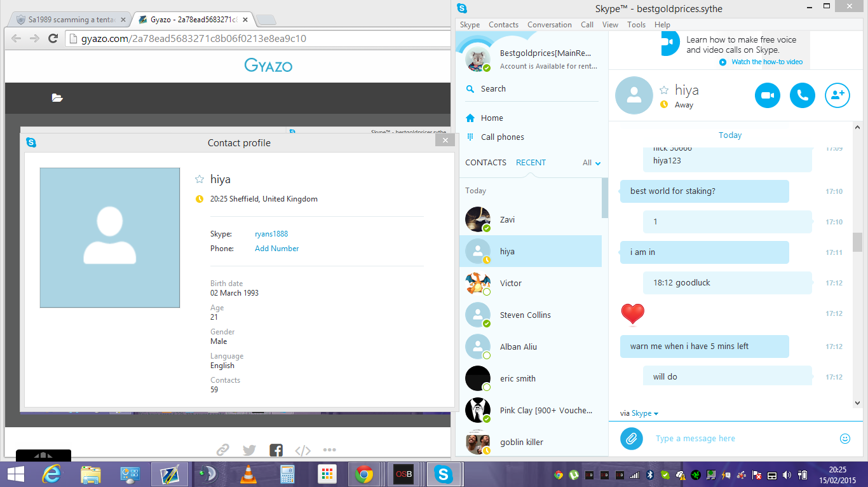Click the contact list scrollbar
The image size is (868, 487).
(x=604, y=198)
